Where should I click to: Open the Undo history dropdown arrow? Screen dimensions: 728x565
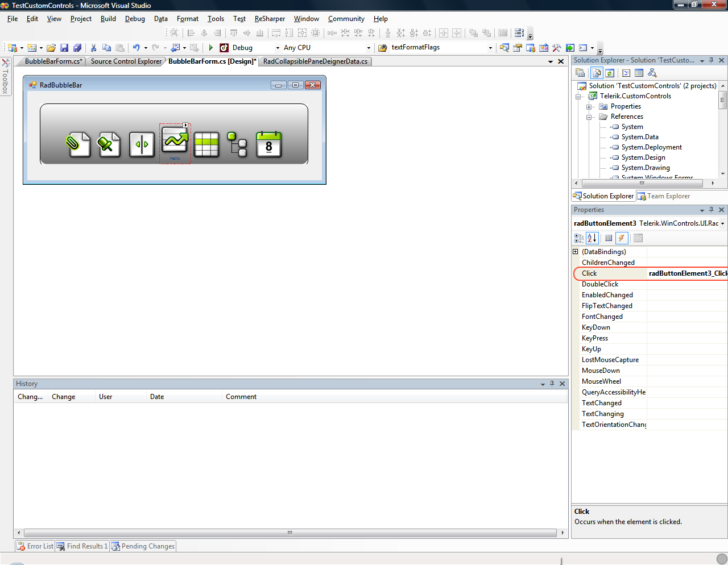(x=146, y=48)
